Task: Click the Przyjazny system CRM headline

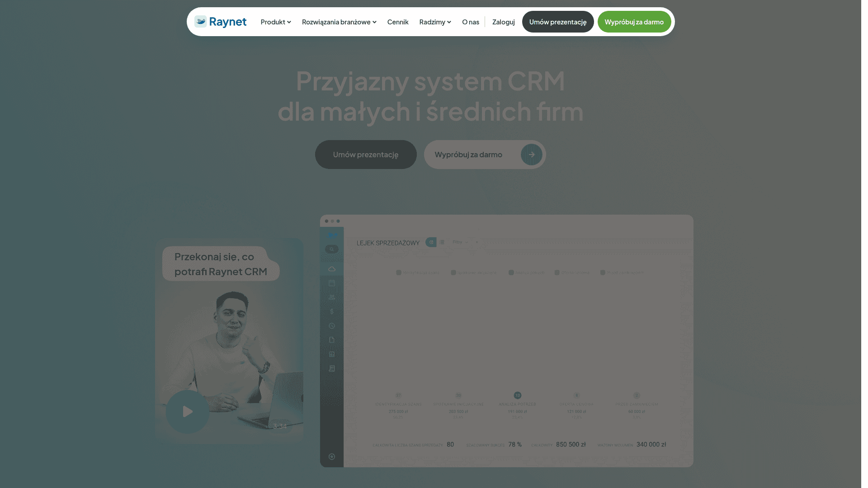Action: tap(430, 96)
